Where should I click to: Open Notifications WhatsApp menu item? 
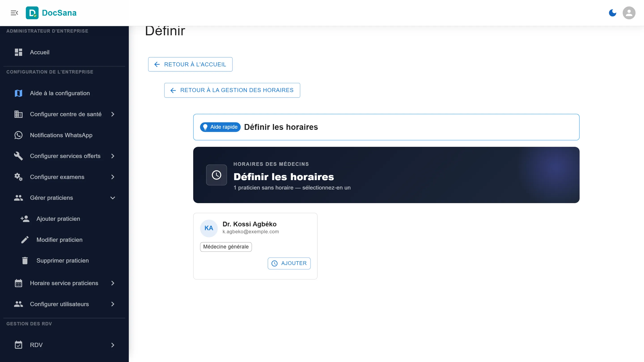[64, 135]
